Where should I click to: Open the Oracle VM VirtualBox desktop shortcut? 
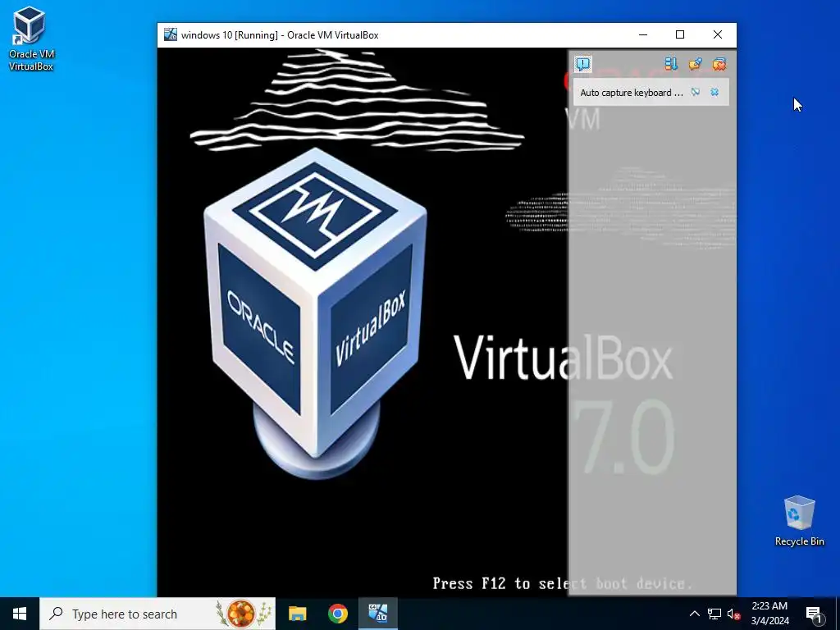[x=31, y=39]
